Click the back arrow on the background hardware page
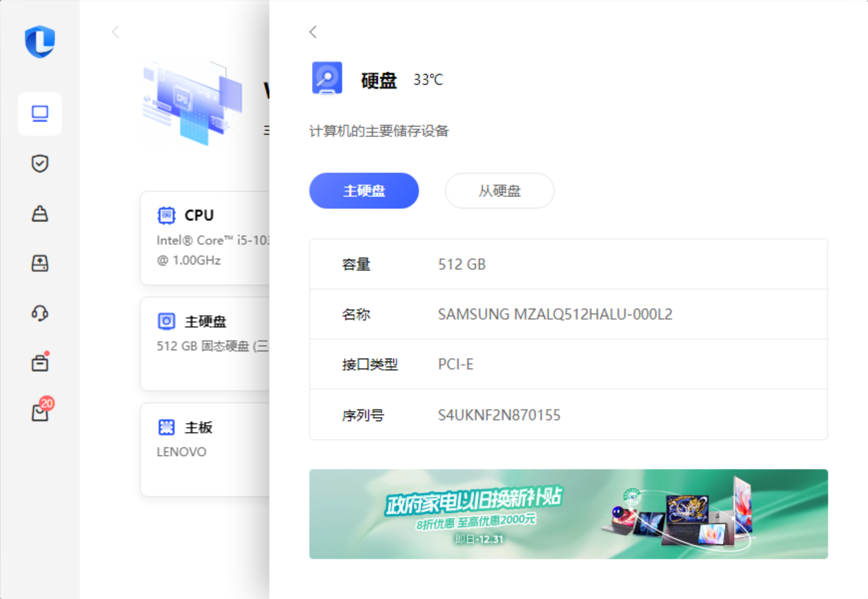This screenshot has width=868, height=599. click(116, 32)
